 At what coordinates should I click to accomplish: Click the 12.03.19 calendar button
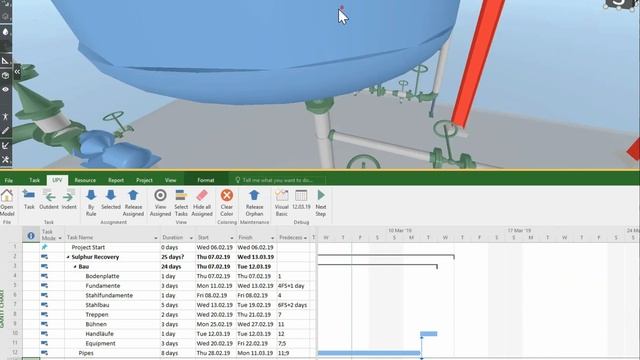coord(301,200)
